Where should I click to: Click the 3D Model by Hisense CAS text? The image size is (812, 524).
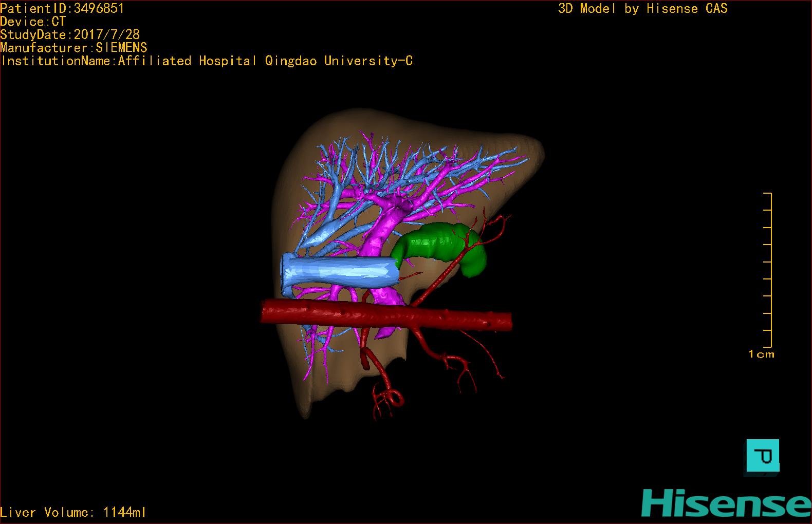point(643,8)
